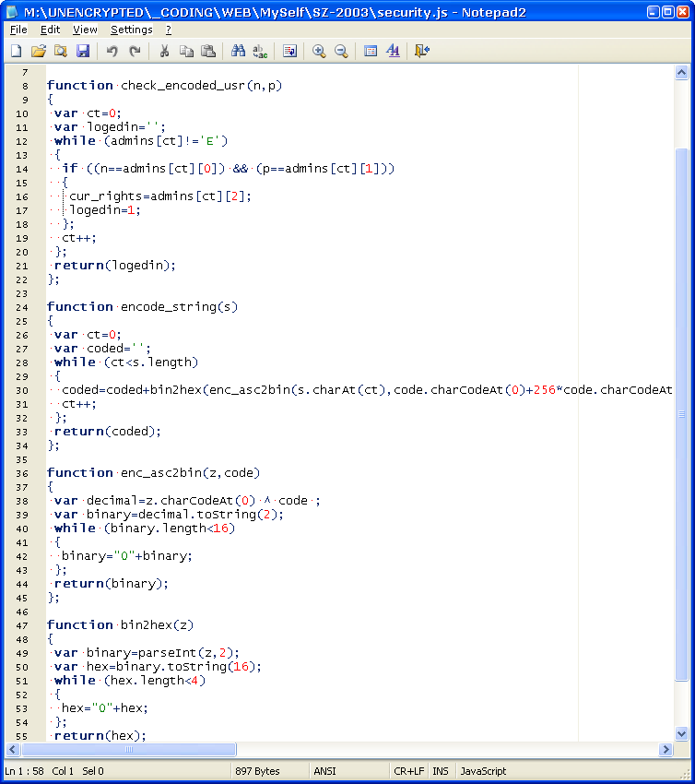Click the '897 Bytes' status bar entry

click(x=257, y=771)
